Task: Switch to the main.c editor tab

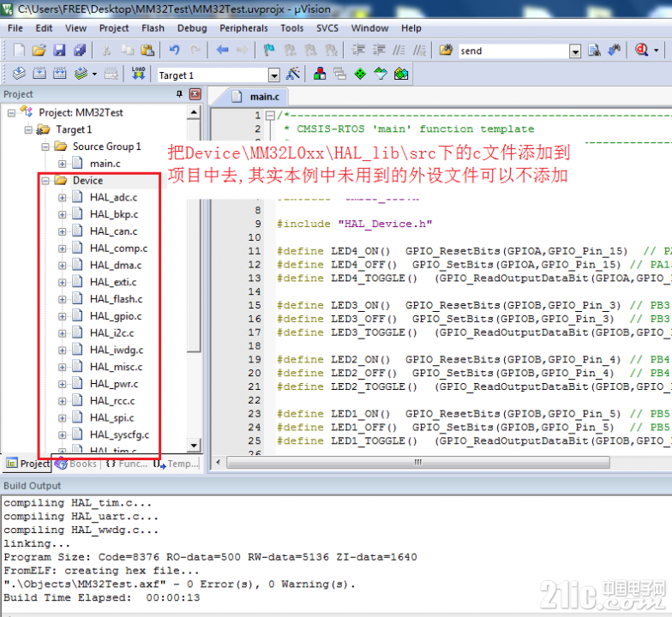Action: [257, 97]
